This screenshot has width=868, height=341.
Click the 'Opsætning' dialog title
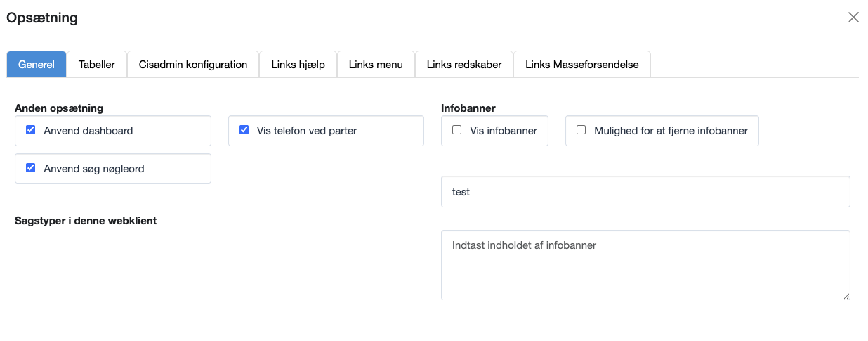click(42, 18)
